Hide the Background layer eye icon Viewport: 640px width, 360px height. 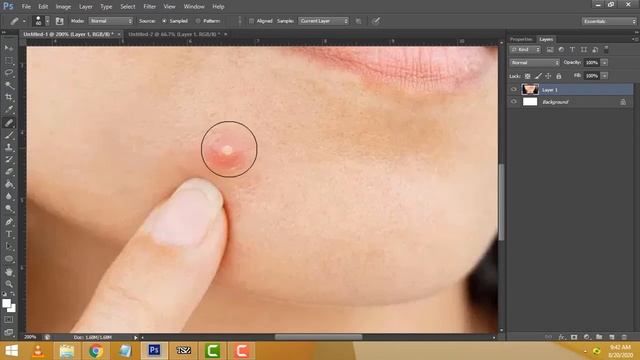(x=513, y=102)
